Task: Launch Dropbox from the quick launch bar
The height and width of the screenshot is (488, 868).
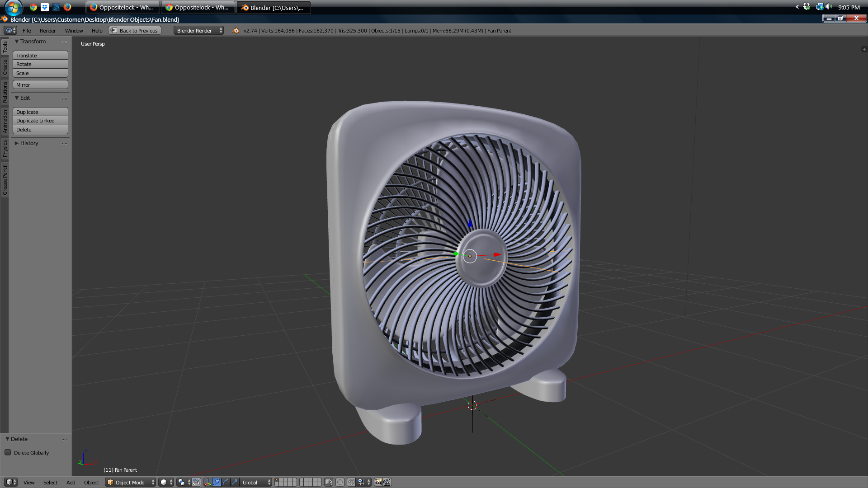Action: click(x=44, y=7)
